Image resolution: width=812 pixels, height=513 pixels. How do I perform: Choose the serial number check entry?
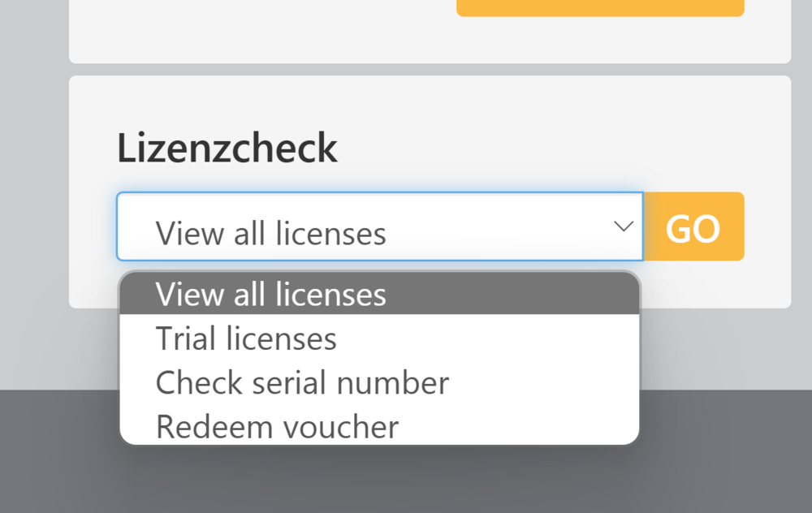(x=302, y=382)
